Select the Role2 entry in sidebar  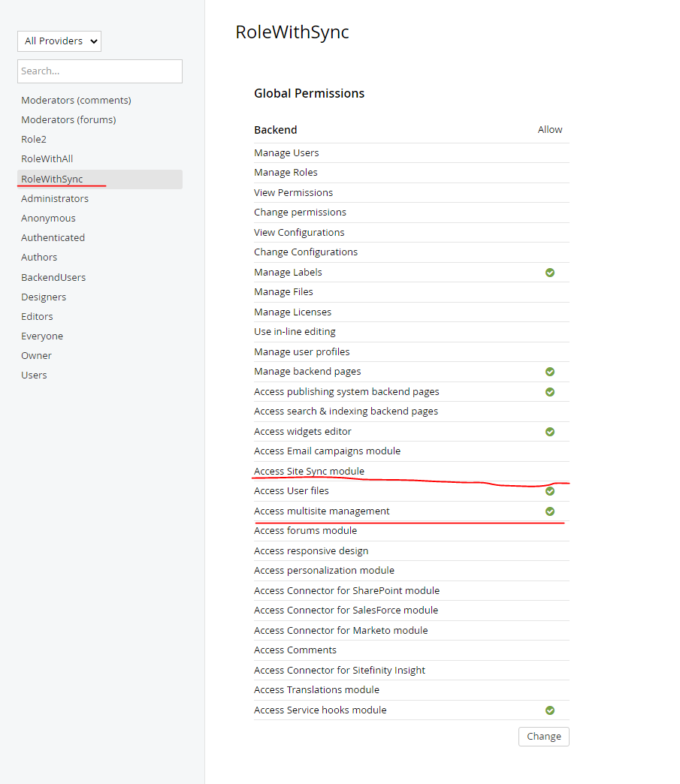(x=34, y=139)
